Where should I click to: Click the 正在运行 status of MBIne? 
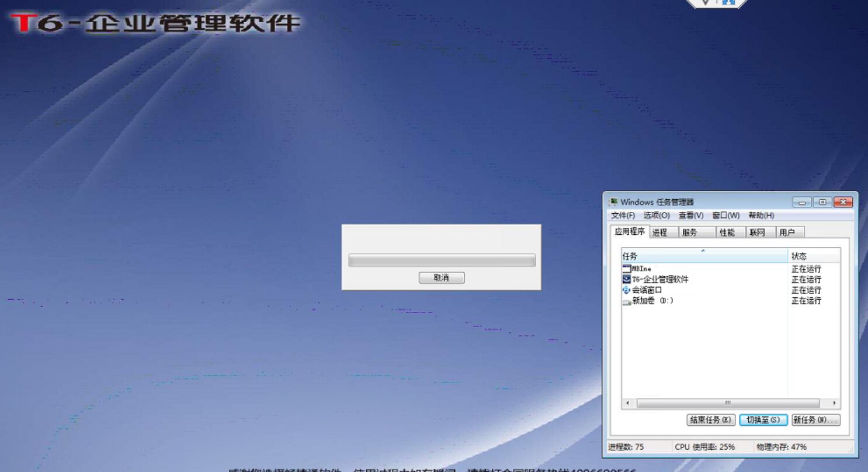(806, 269)
